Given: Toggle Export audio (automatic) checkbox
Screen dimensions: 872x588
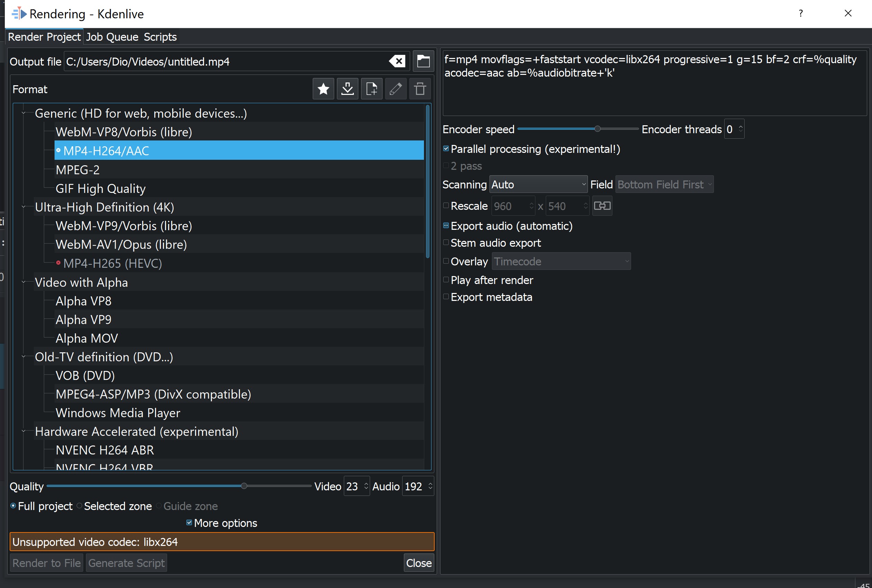Looking at the screenshot, I should (x=446, y=226).
